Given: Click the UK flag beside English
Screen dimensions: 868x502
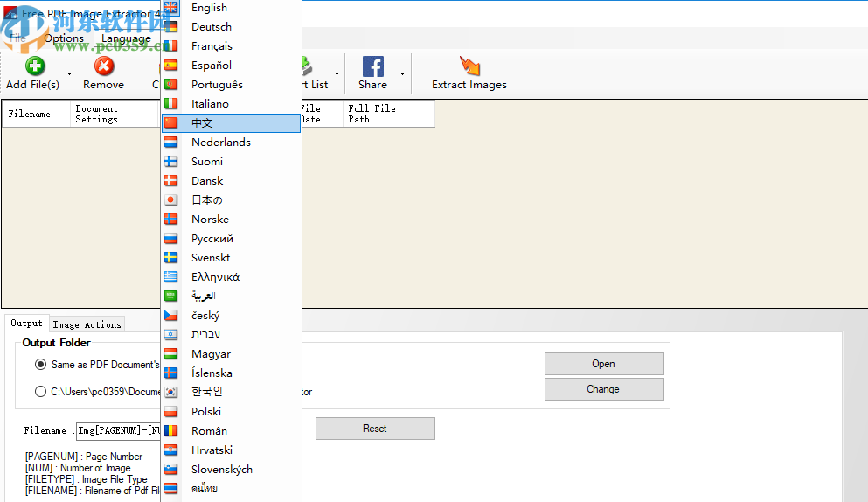Looking at the screenshot, I should pyautogui.click(x=171, y=8).
